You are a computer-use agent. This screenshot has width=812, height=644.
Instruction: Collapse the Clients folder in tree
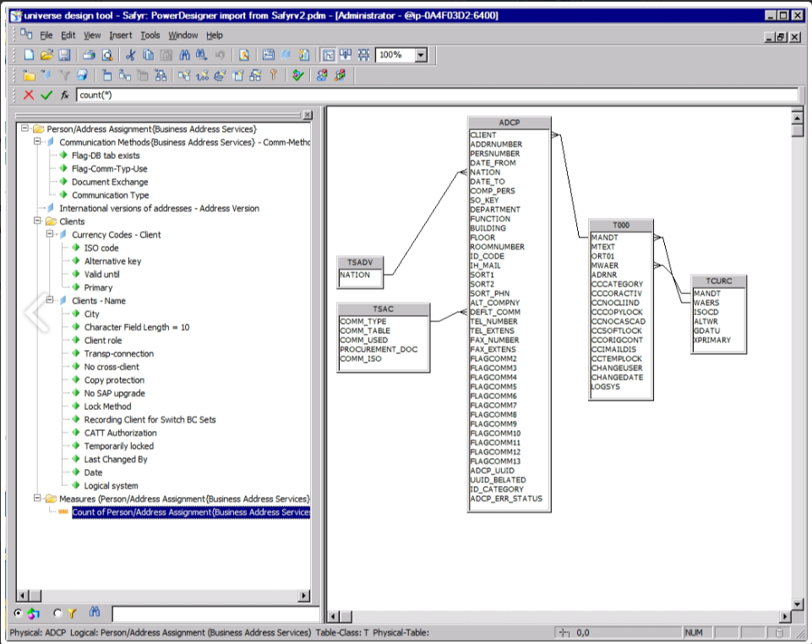pos(38,221)
